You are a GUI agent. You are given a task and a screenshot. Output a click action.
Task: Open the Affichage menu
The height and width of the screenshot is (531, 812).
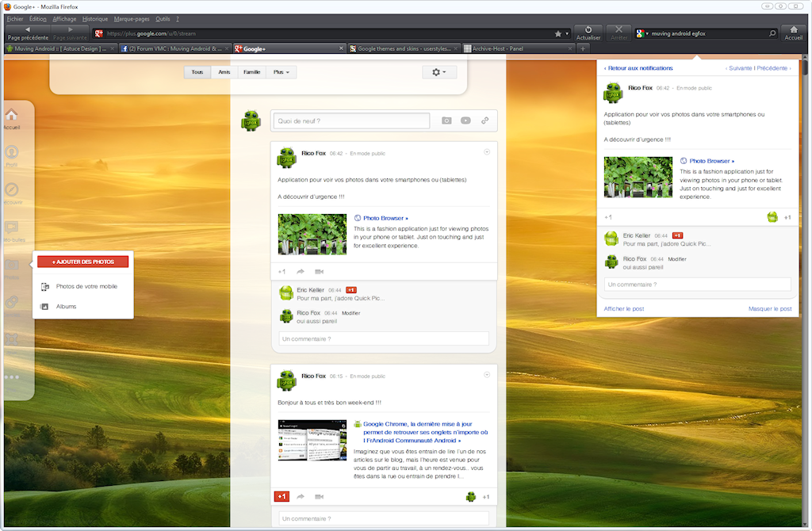click(64, 19)
